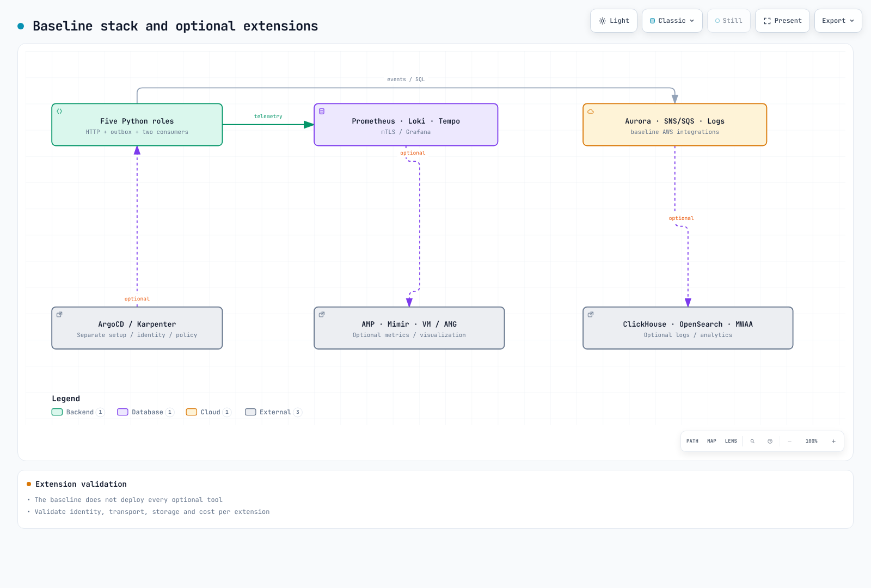Image resolution: width=871 pixels, height=588 pixels.
Task: Click optional label above ArgoCD node
Action: (137, 299)
